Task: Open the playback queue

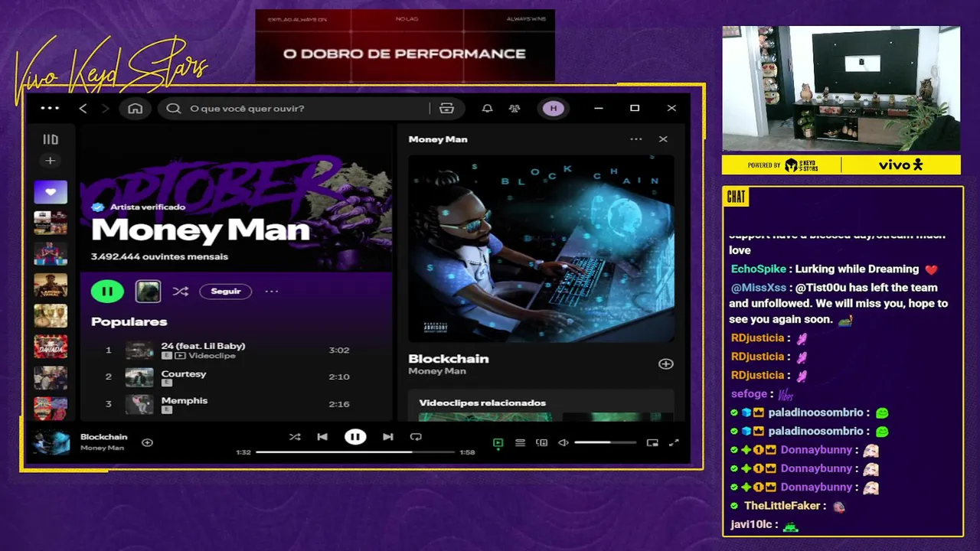Action: [x=520, y=442]
